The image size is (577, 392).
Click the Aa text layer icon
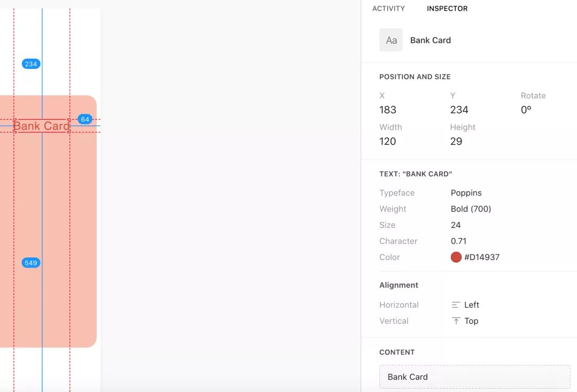391,40
